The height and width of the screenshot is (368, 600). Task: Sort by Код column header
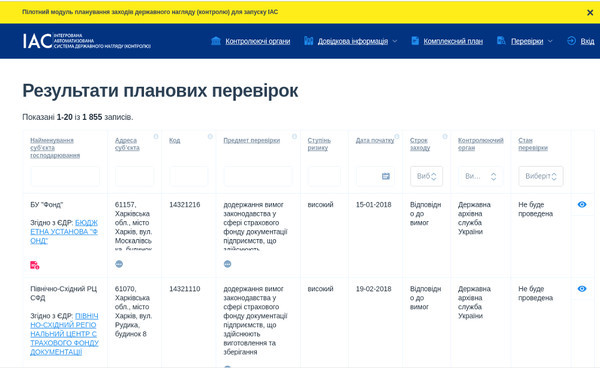click(174, 140)
